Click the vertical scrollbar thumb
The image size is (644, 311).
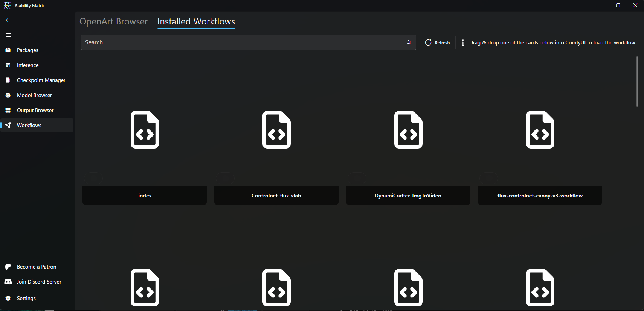(637, 82)
